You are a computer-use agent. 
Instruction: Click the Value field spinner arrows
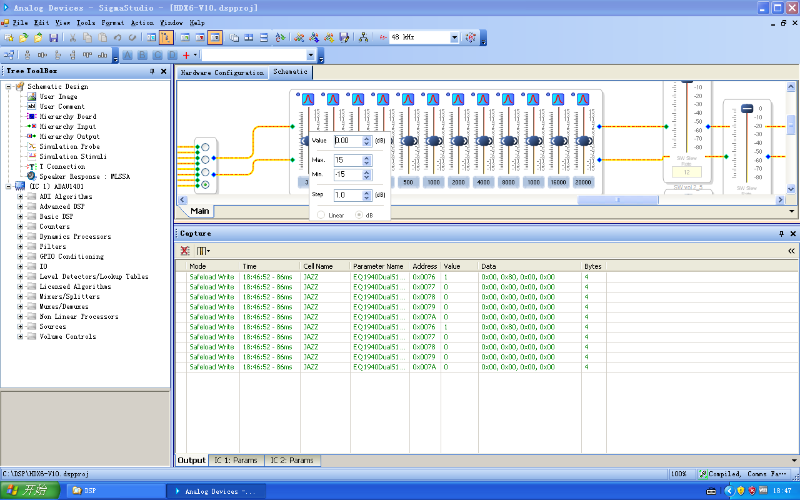point(367,140)
